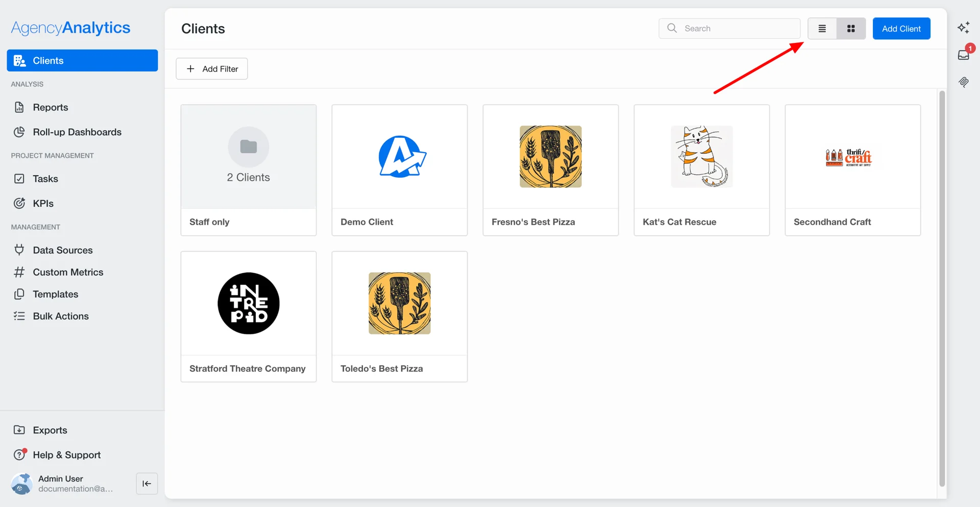Go to Bulk Actions
980x507 pixels.
(82, 316)
